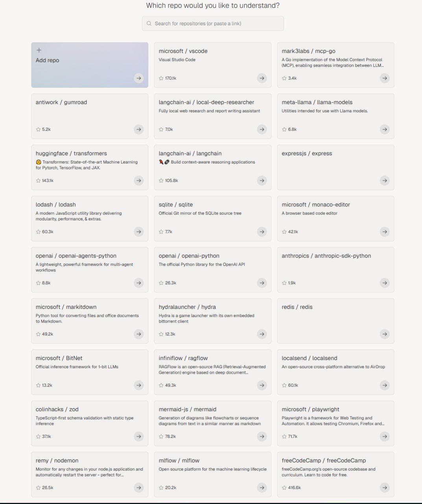Open huggingface / transformers title

(72, 154)
